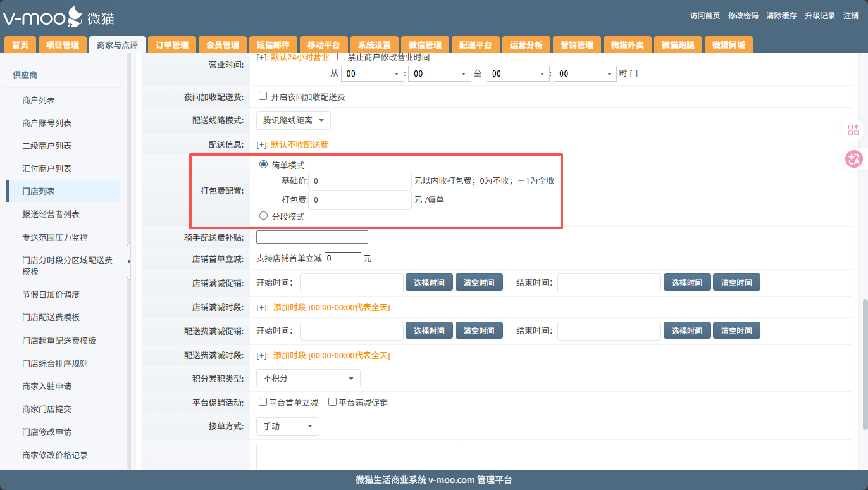Click the v-moo 微猫 logo
Viewport: 868px width, 490px height.
[x=58, y=17]
